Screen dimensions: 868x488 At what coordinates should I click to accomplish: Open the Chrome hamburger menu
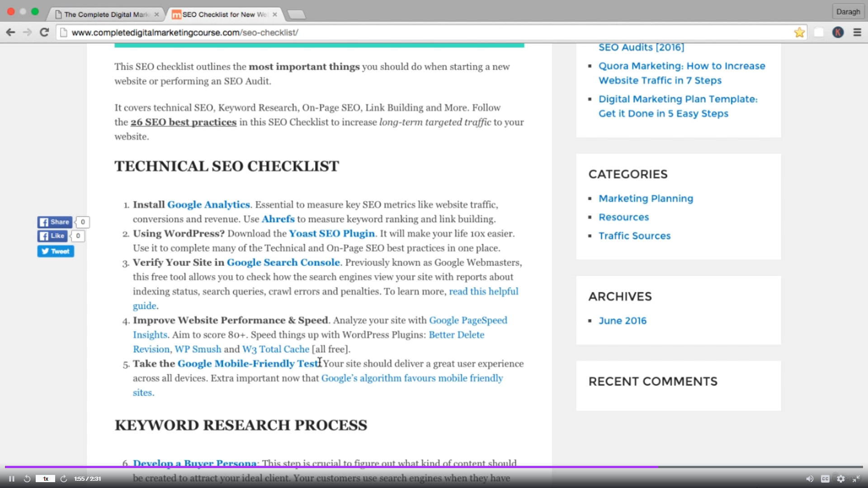point(857,33)
